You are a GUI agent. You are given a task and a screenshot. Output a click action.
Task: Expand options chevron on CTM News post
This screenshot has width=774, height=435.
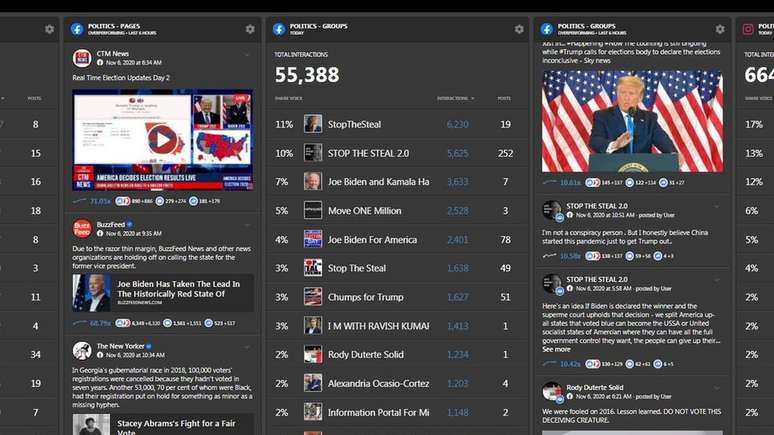(x=247, y=54)
